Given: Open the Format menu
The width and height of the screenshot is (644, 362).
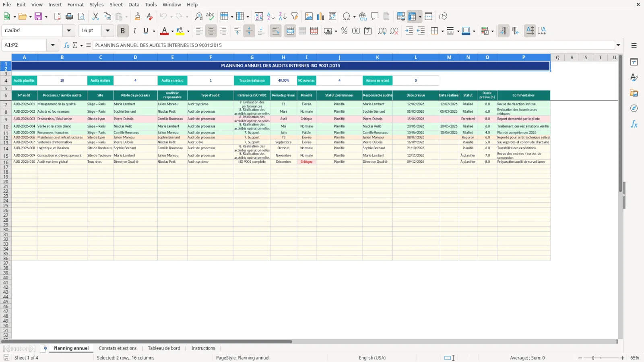Looking at the screenshot, I should (75, 4).
